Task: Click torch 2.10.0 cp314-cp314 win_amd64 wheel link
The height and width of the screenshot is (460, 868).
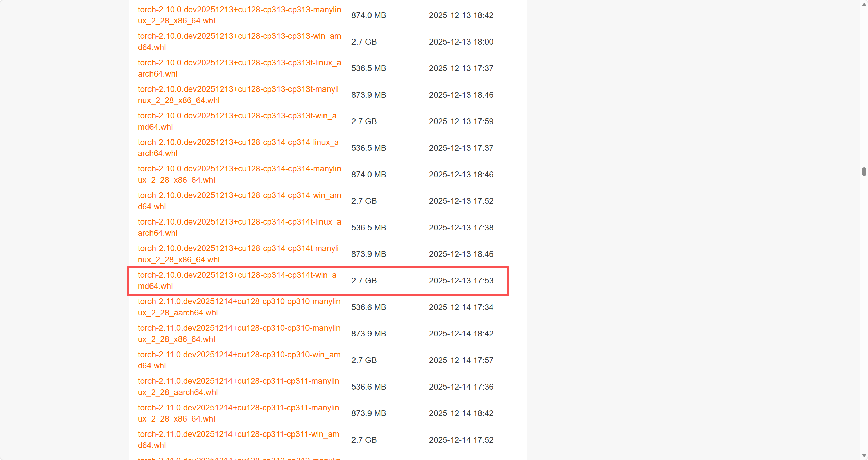Action: point(239,196)
